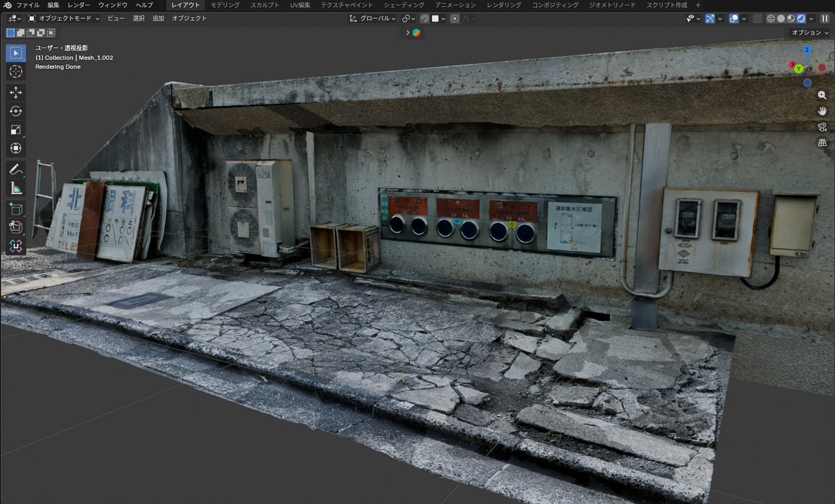
Task: Switch to wireframe shading mode
Action: pyautogui.click(x=770, y=19)
